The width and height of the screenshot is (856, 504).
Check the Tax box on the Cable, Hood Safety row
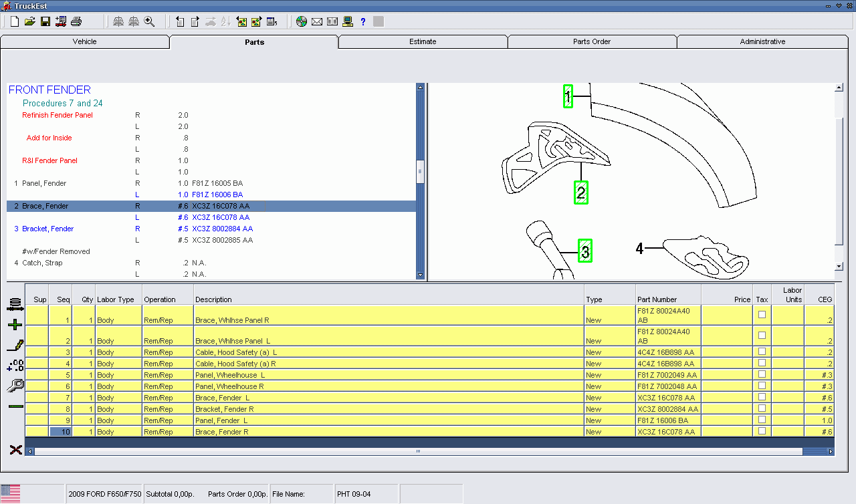pyautogui.click(x=762, y=352)
